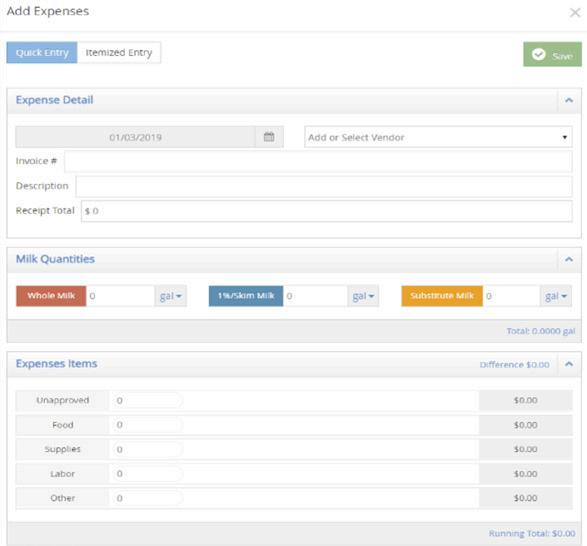Select the Quick Entry tab

42,52
